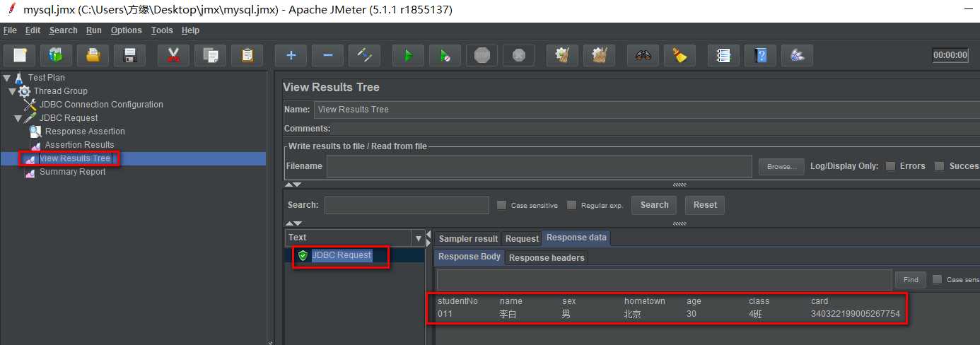Select the Response headers sub-tab

547,258
